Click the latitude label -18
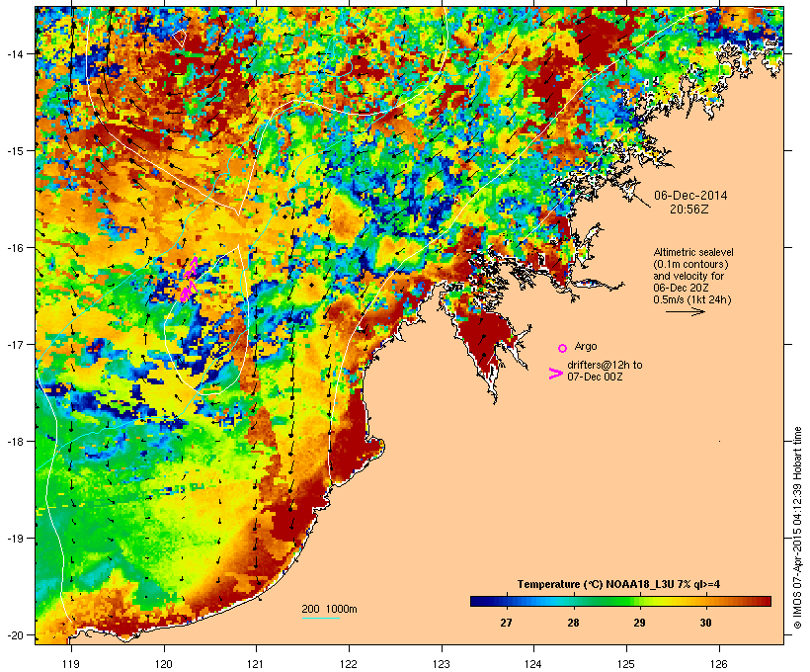The image size is (810, 672). tap(14, 441)
